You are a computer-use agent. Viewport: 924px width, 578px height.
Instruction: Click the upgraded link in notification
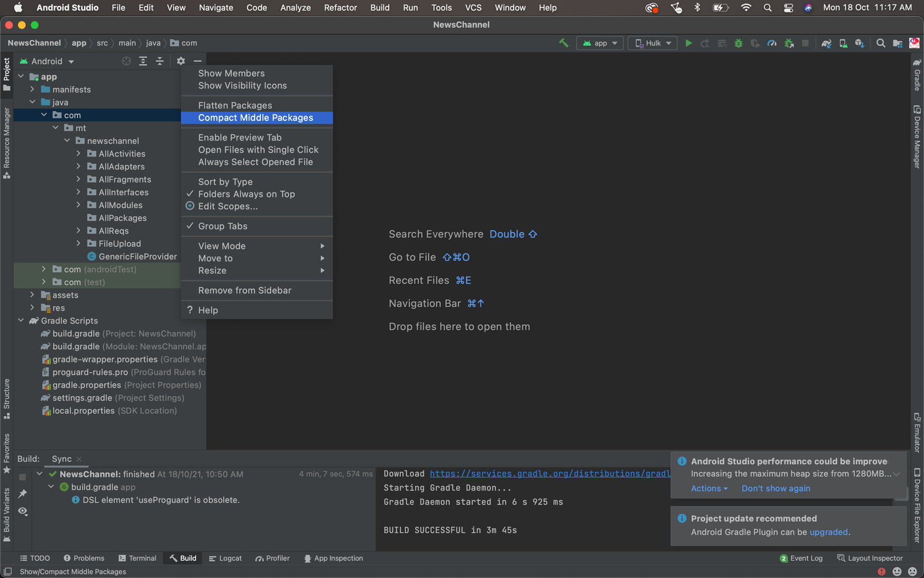(829, 532)
